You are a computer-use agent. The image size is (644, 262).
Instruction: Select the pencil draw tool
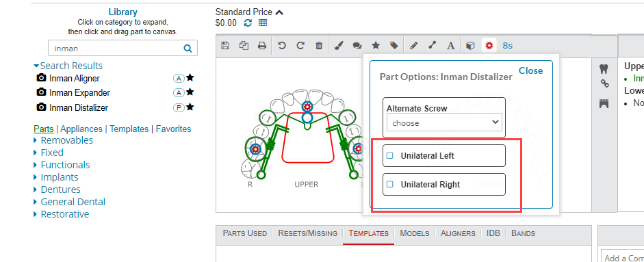[x=413, y=46]
